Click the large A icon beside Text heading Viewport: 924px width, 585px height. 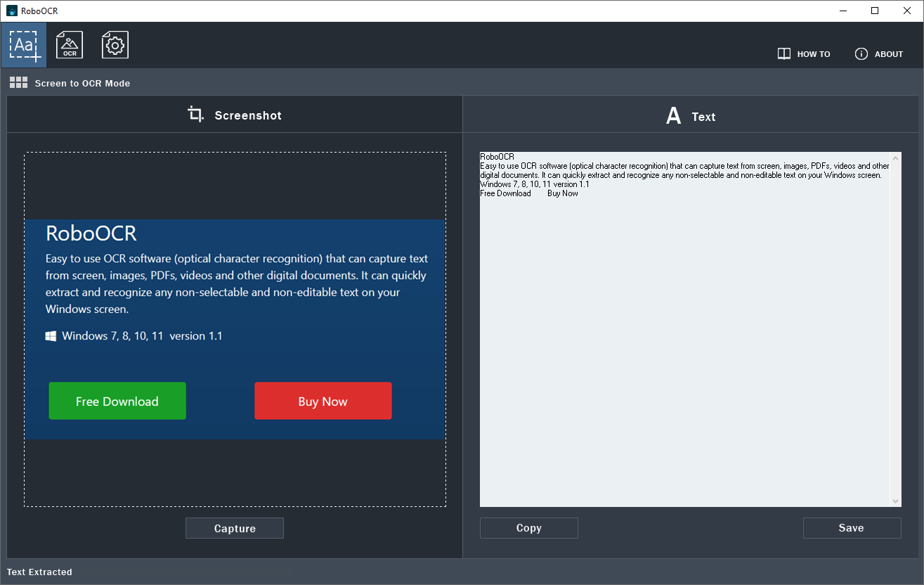pyautogui.click(x=673, y=116)
